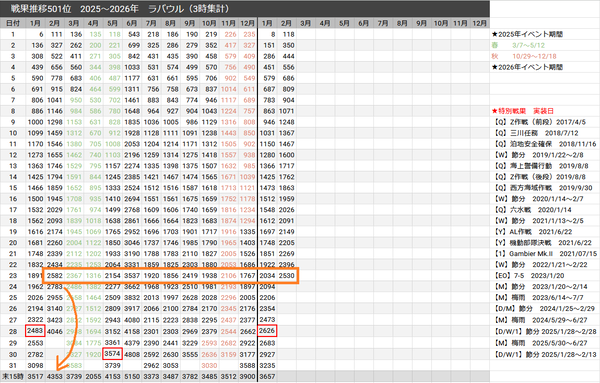Select the 【Q】泊地安全確保 2018/11/16 entry
The height and width of the screenshot is (383, 600).
click(545, 144)
